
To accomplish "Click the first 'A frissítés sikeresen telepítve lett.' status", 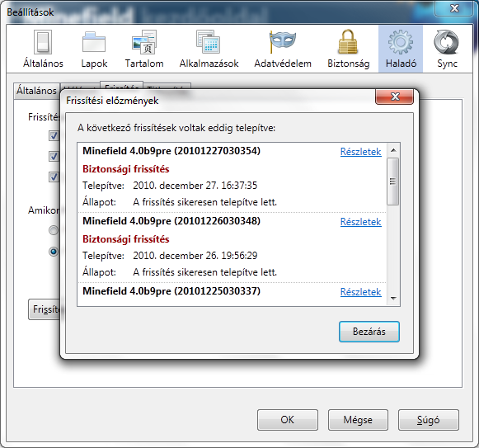I will 204,202.
